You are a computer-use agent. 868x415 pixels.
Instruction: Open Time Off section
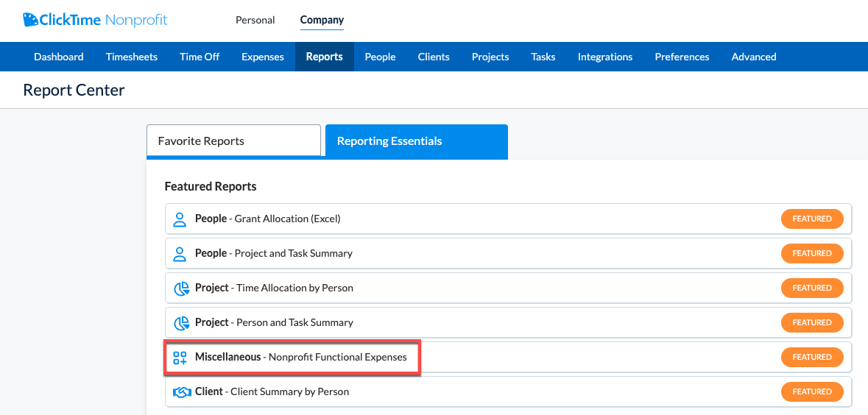coord(200,57)
